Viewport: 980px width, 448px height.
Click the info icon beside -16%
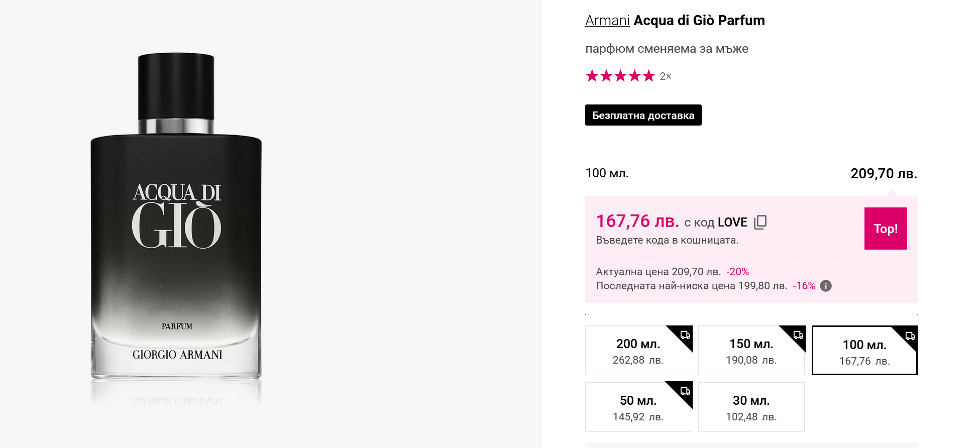tap(826, 286)
